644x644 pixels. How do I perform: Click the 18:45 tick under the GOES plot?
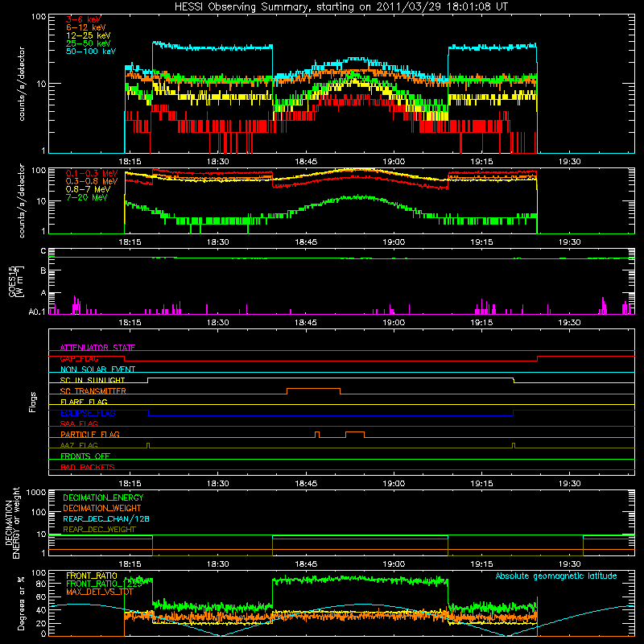pyautogui.click(x=306, y=323)
